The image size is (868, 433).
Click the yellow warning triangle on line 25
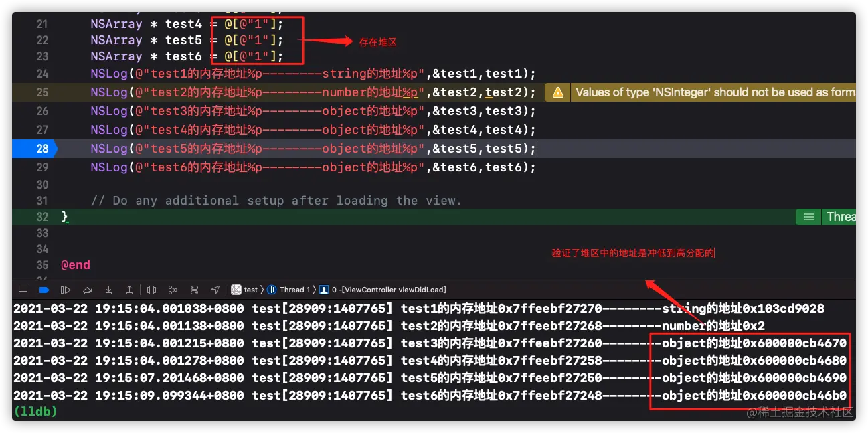click(x=558, y=92)
